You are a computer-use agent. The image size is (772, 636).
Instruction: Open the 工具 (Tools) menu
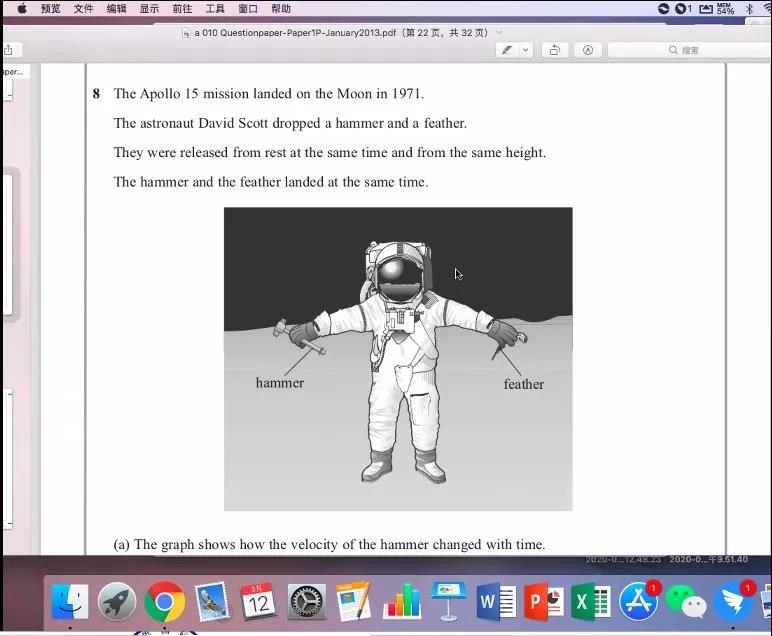tap(215, 9)
